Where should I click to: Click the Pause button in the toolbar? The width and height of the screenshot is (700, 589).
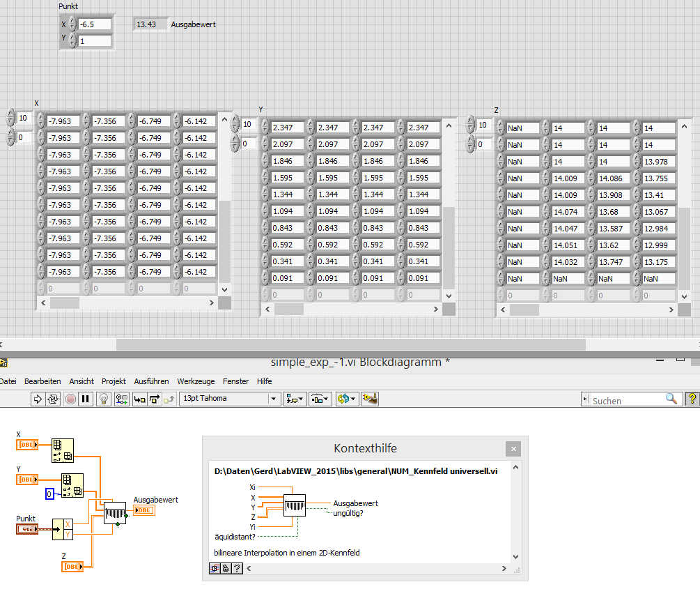[x=86, y=399]
